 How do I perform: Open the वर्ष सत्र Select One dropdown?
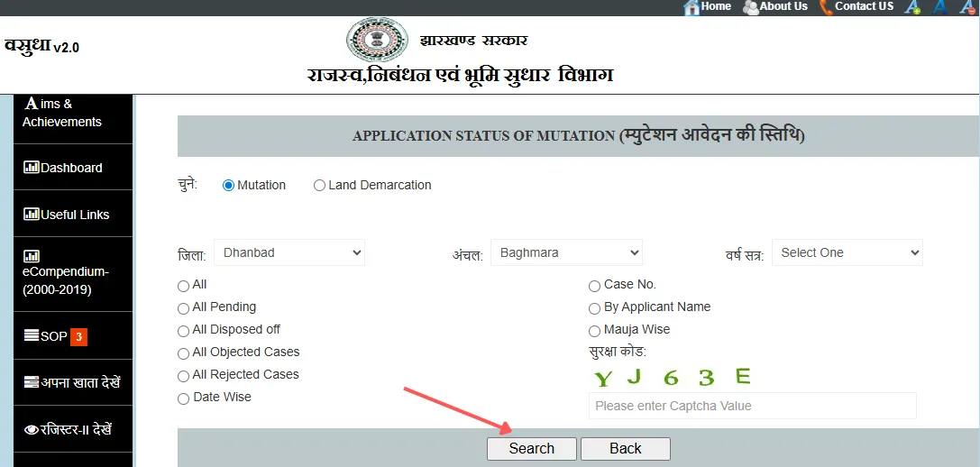click(x=847, y=253)
